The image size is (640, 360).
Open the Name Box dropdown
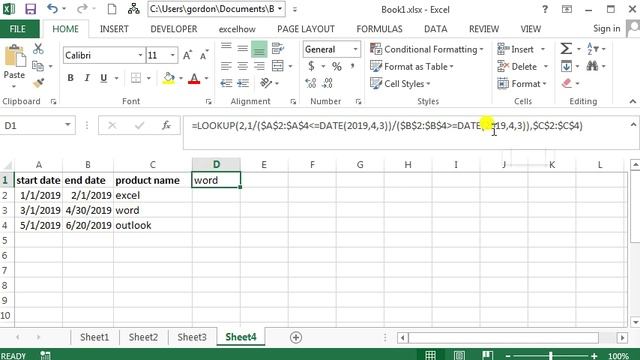pos(68,125)
